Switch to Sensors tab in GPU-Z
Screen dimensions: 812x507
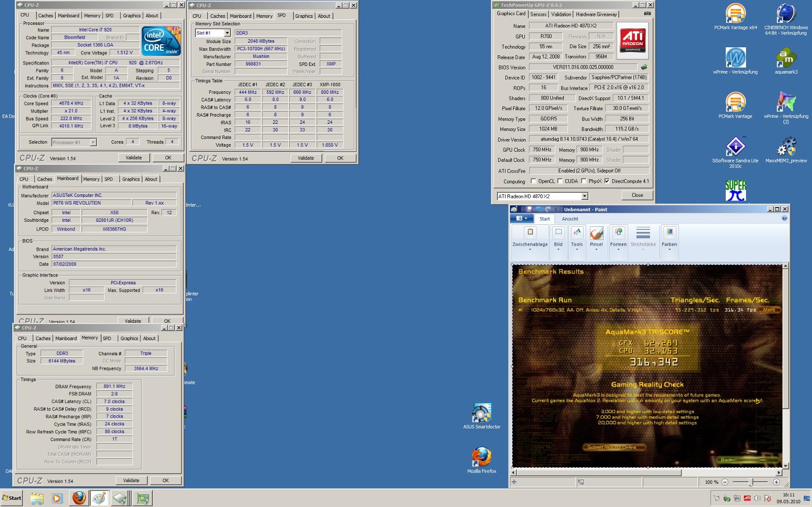point(538,14)
